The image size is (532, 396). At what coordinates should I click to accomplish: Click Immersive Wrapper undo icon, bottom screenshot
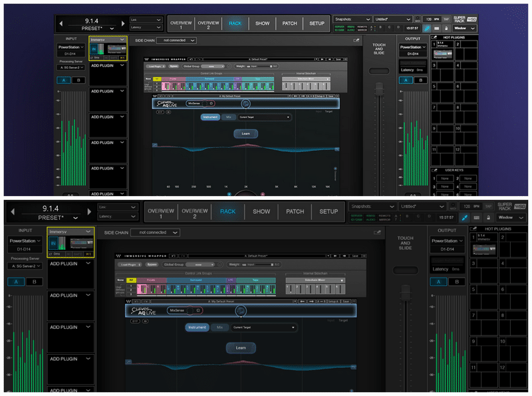click(173, 256)
